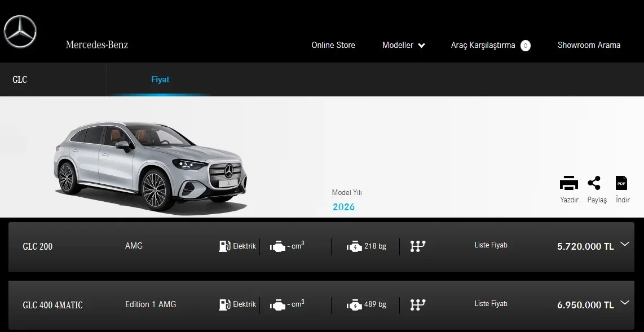The width and height of the screenshot is (644, 332).
Task: Click the engine displacement icon in GLC 200 row
Action: click(x=277, y=247)
